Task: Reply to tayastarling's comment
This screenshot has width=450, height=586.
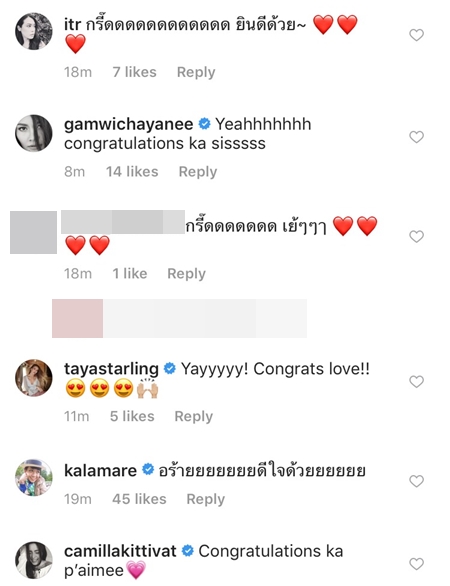Action: (x=194, y=416)
